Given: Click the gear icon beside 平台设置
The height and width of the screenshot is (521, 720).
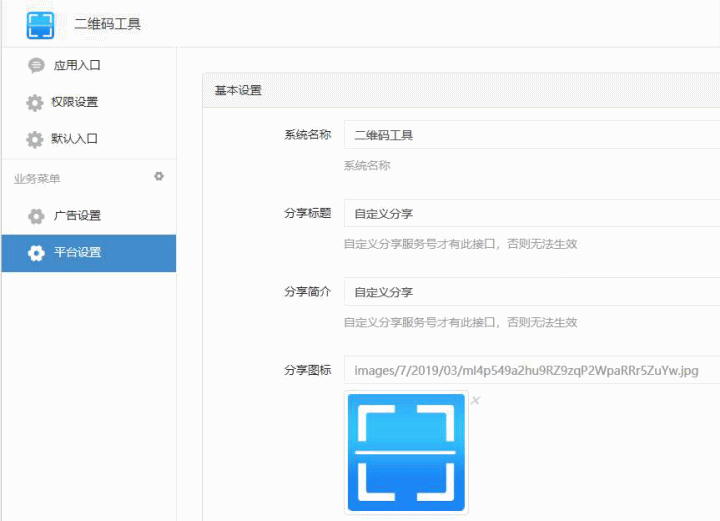Looking at the screenshot, I should coord(36,253).
